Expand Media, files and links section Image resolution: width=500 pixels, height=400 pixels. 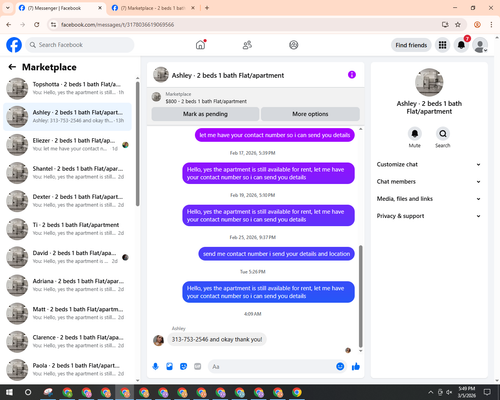(429, 199)
